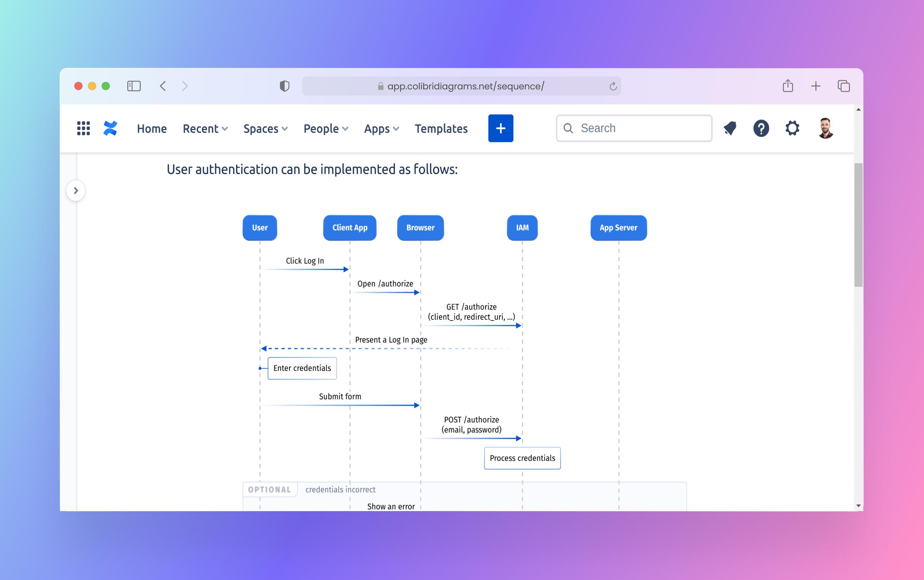This screenshot has height=580, width=924.
Task: Click the scrollbar up arrow
Action: [x=858, y=109]
